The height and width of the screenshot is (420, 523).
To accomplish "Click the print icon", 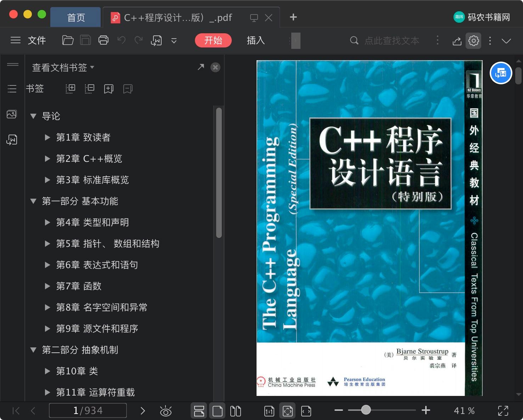I will tap(103, 40).
